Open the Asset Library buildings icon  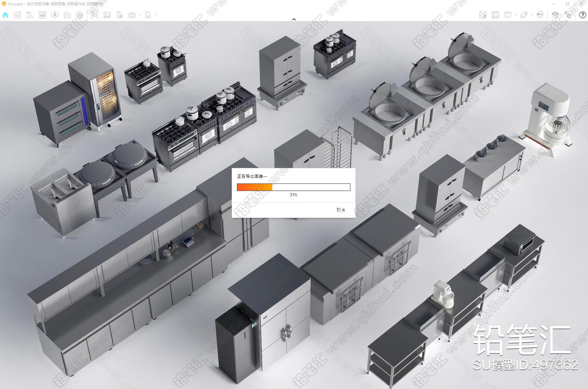click(x=67, y=15)
